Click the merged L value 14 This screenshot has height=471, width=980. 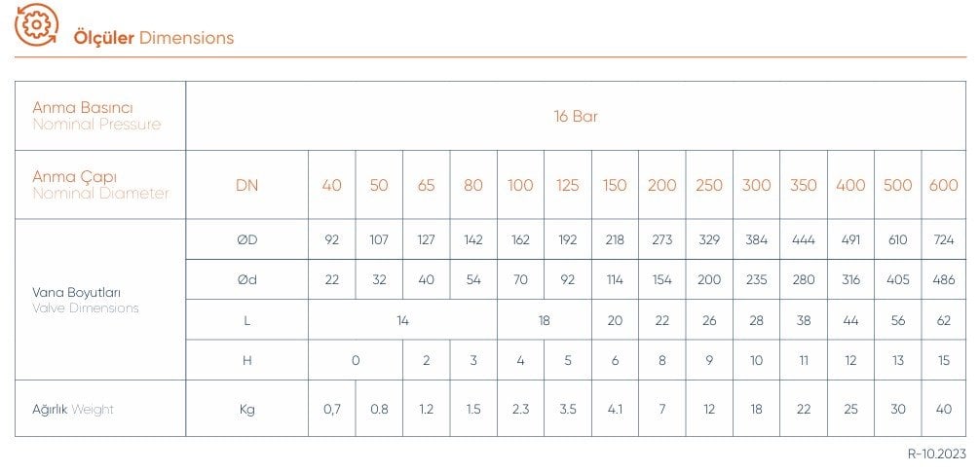[x=402, y=320]
